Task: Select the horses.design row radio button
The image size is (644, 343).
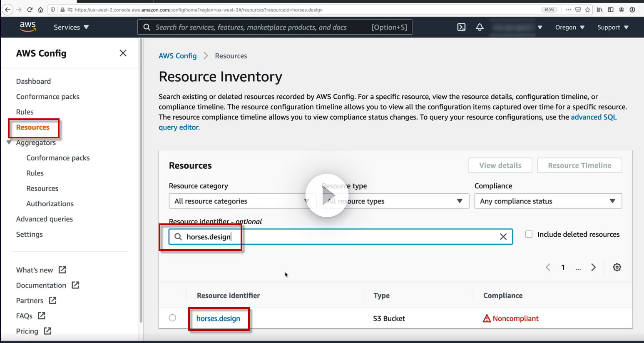Action: click(x=172, y=318)
